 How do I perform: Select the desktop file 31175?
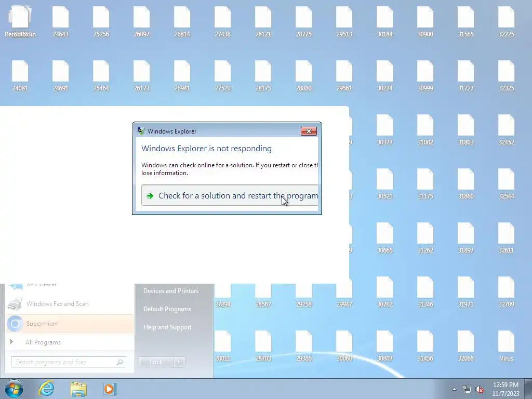pyautogui.click(x=425, y=184)
